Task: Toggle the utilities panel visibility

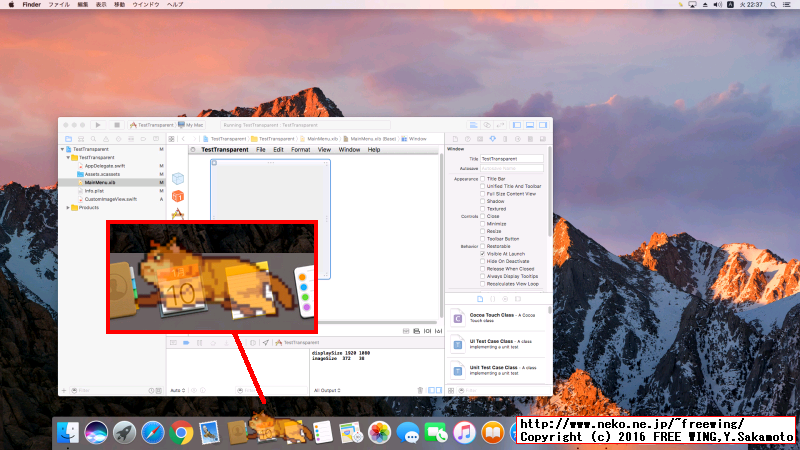Action: pos(543,125)
